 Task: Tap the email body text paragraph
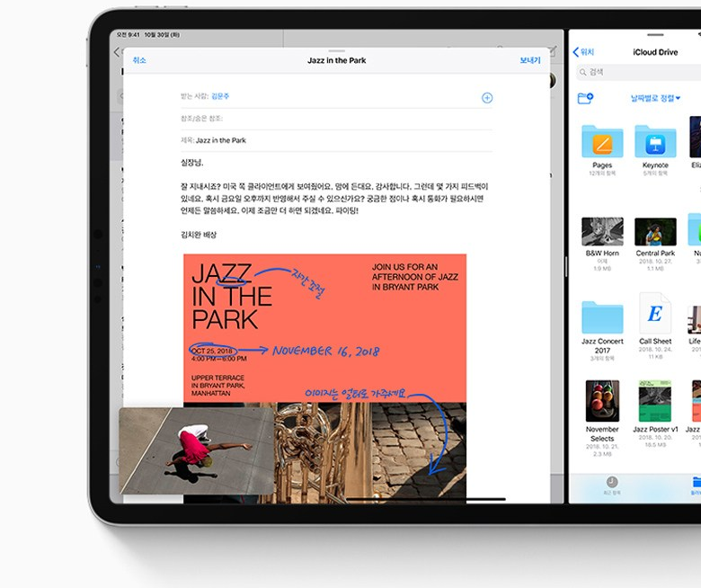pyautogui.click(x=334, y=199)
